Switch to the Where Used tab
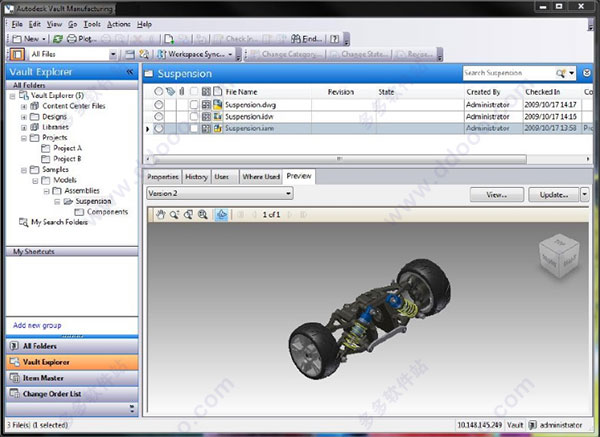The image size is (600, 437). tap(261, 177)
